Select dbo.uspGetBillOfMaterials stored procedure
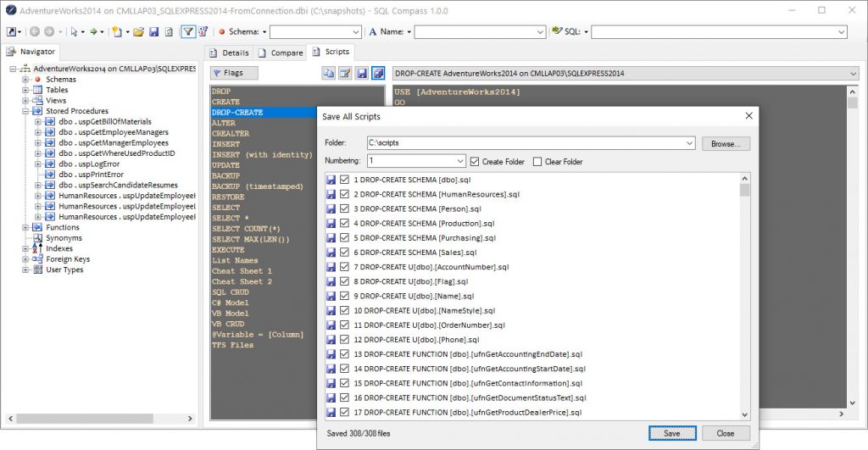This screenshot has height=450, width=868. pos(104,121)
